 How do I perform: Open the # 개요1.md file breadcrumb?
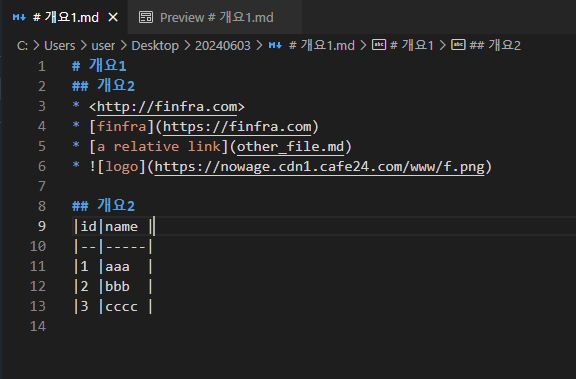(321, 46)
